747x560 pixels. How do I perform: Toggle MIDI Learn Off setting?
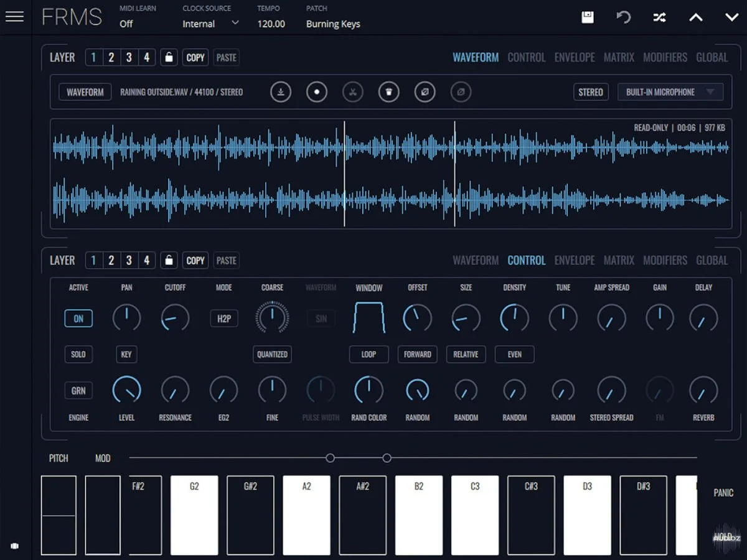(126, 24)
